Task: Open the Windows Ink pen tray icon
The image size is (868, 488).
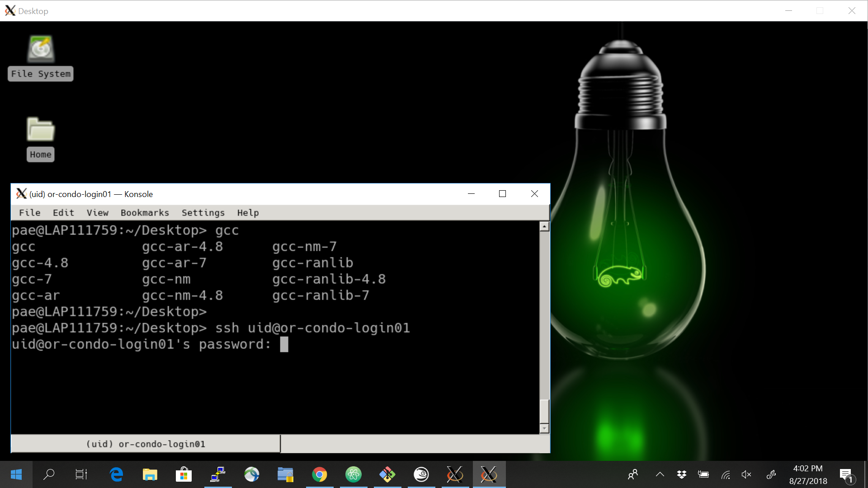Action: click(x=771, y=474)
